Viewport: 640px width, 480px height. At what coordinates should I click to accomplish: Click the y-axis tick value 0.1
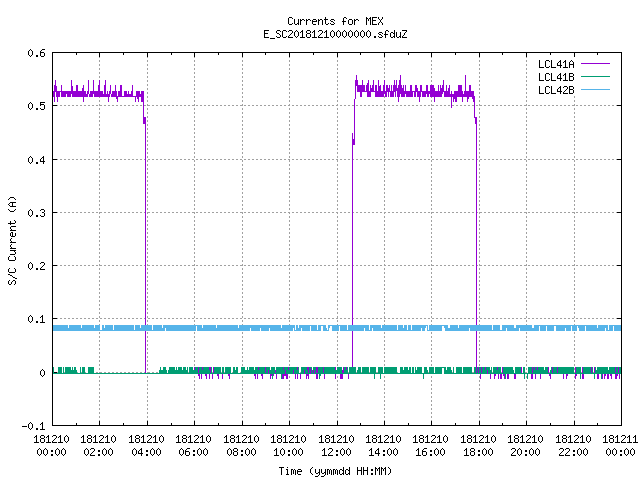coord(36,319)
